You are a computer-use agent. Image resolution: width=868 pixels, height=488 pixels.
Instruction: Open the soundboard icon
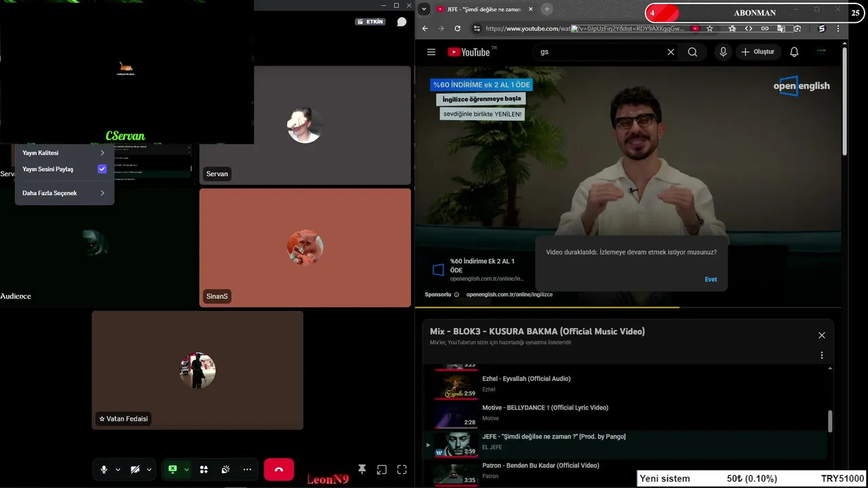[226, 470]
